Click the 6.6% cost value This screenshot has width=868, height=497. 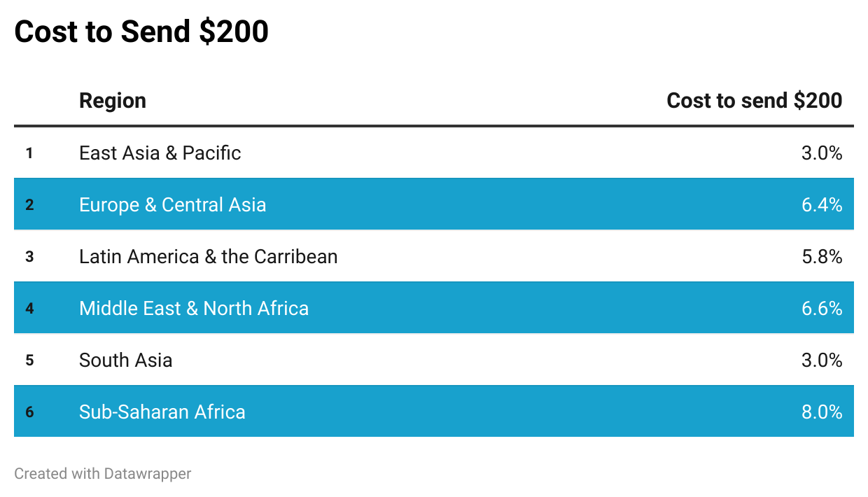821,308
